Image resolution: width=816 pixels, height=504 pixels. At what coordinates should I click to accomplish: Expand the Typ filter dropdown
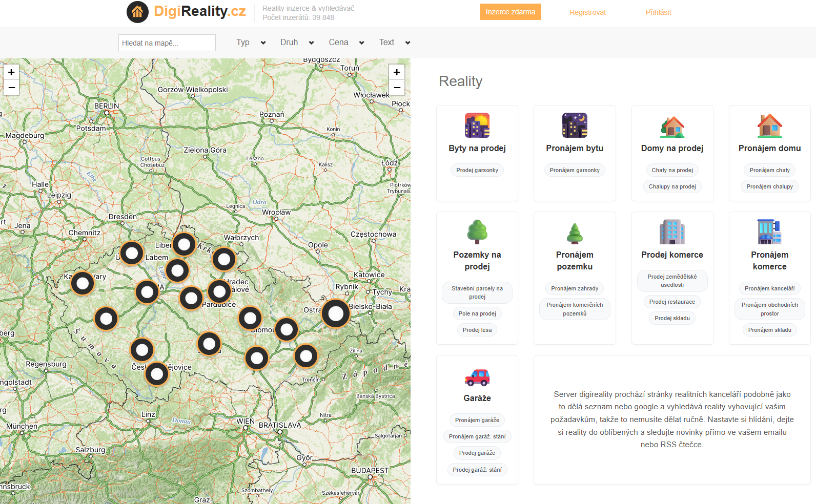[251, 43]
